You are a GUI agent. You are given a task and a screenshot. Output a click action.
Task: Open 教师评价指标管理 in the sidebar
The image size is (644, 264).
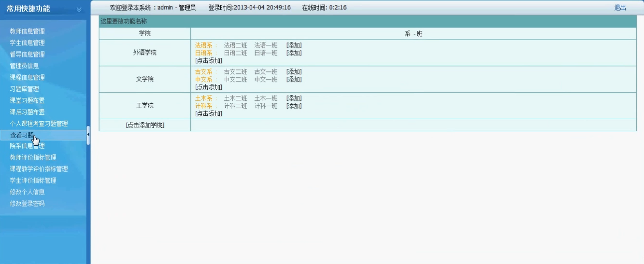[x=33, y=158]
